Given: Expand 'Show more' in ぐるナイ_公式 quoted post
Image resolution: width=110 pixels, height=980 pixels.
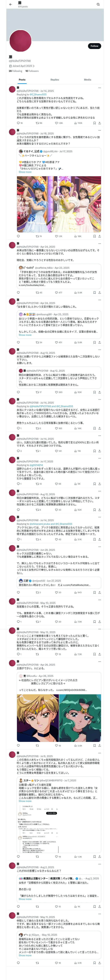Looking at the screenshot, I should pos(25,172).
